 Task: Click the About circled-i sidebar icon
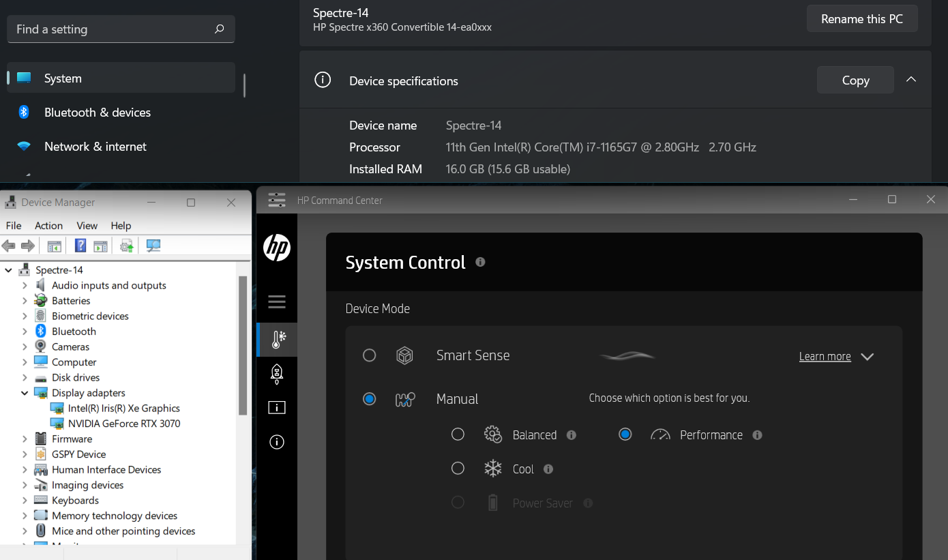(276, 442)
